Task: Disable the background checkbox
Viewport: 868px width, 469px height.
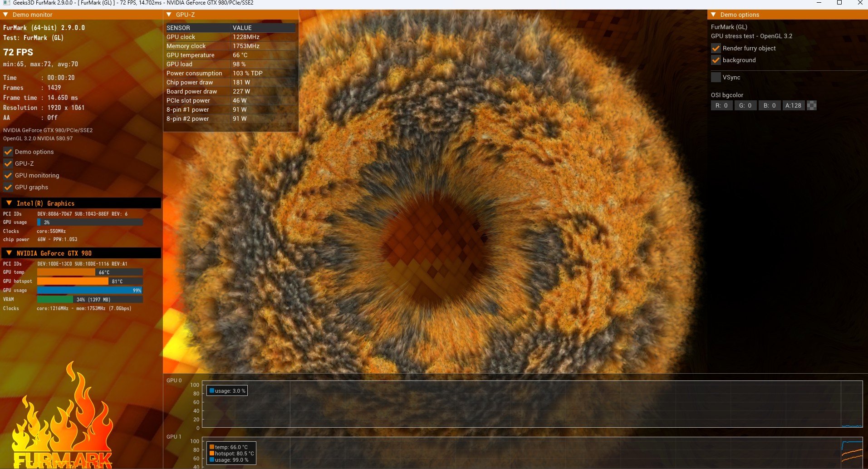Action: pos(716,60)
